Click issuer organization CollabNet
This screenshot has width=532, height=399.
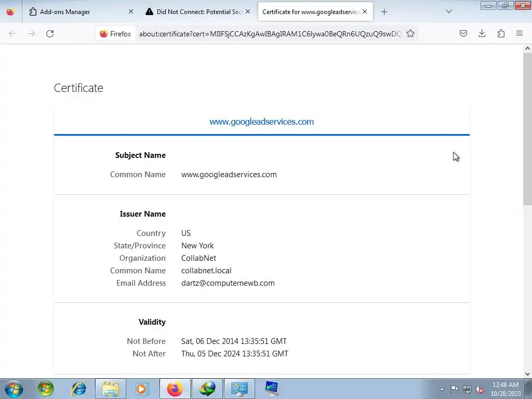(198, 258)
